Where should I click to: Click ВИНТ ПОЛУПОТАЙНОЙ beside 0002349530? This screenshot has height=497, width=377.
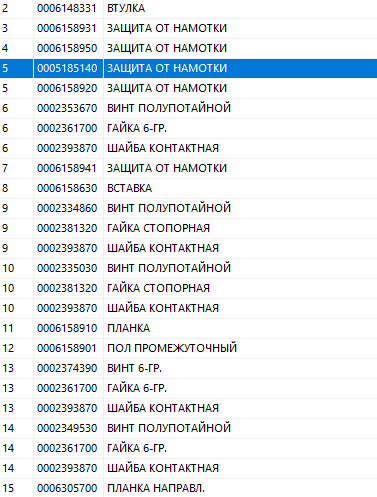pos(169,428)
